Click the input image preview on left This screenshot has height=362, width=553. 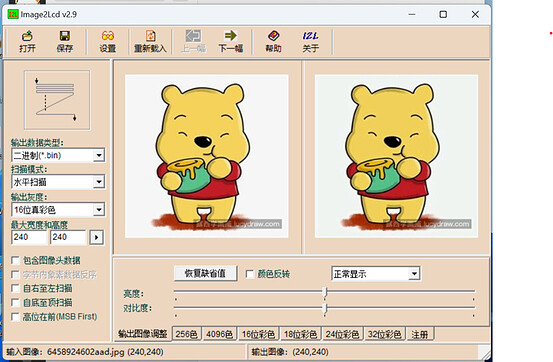pos(207,156)
